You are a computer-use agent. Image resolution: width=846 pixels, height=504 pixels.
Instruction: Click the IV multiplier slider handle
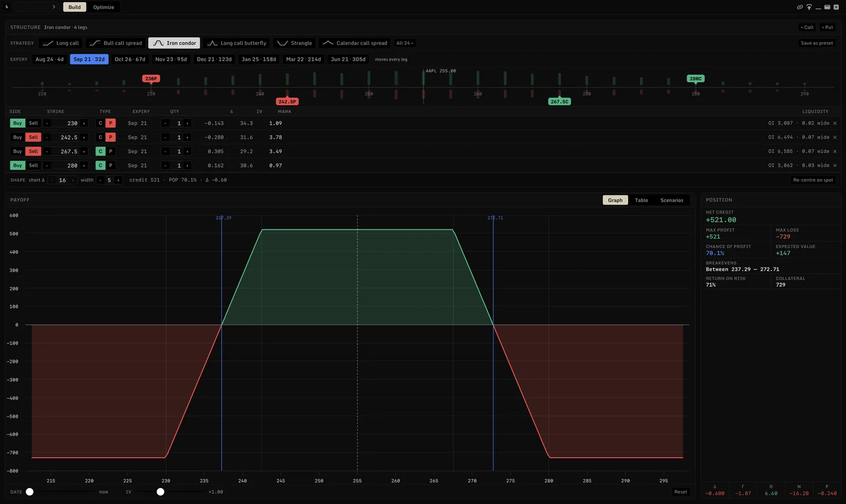[x=161, y=492]
